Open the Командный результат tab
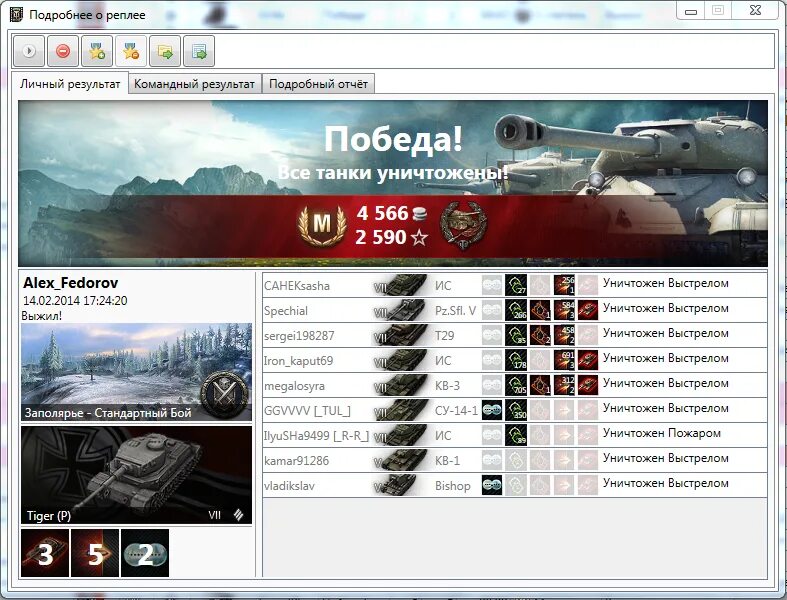Screen dimensions: 787x600 tap(195, 84)
